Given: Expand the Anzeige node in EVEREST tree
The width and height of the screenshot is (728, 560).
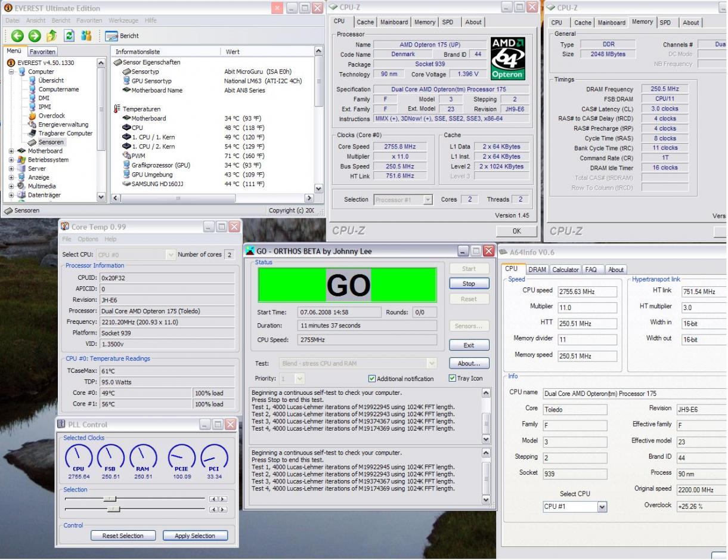Looking at the screenshot, I should 11,178.
